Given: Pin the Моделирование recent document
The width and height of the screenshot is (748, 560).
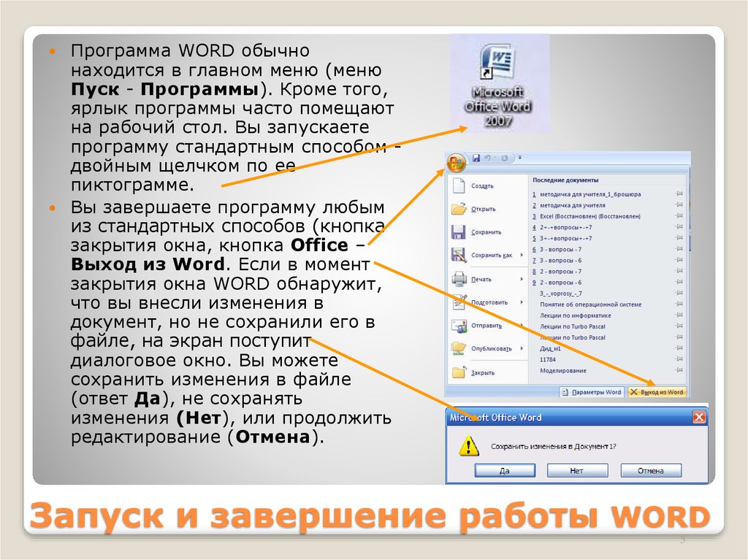Looking at the screenshot, I should [678, 369].
